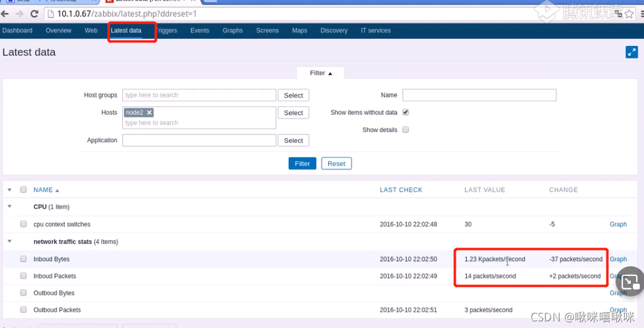The width and height of the screenshot is (644, 328).
Task: Reload the page with refresh icon
Action: pyautogui.click(x=34, y=13)
